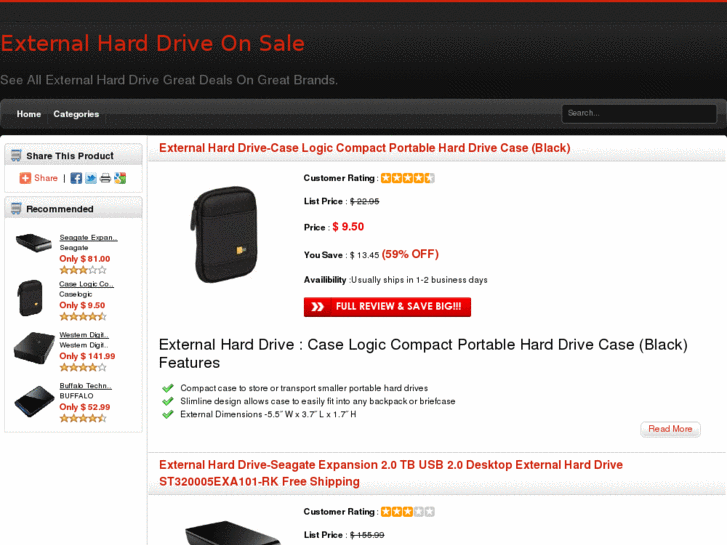Open the Seagate Expan.. recommended link

(88, 237)
